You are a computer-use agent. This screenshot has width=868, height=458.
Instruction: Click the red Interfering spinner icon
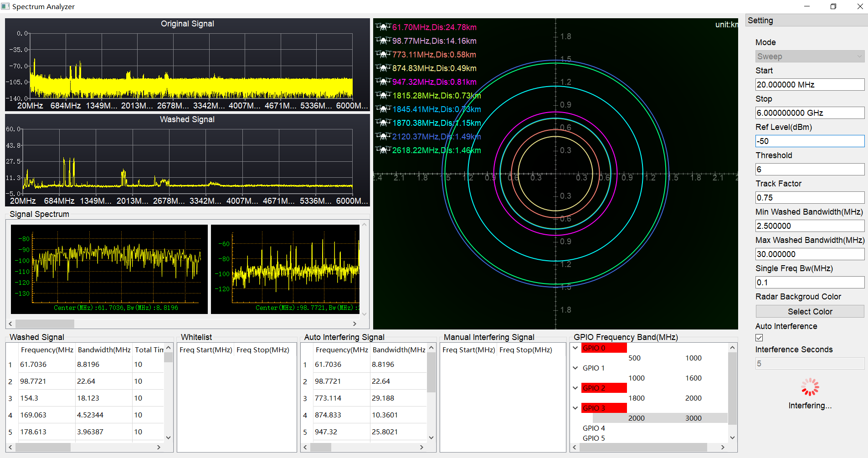tap(810, 387)
